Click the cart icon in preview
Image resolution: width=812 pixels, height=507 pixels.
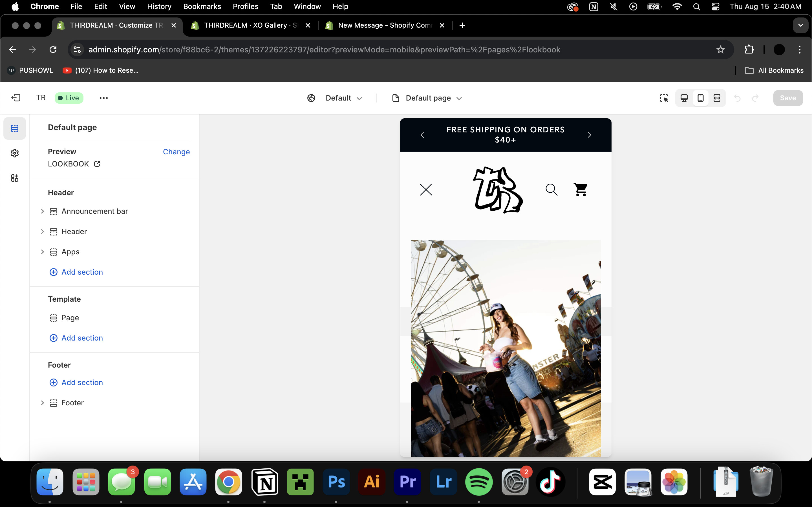pyautogui.click(x=581, y=190)
